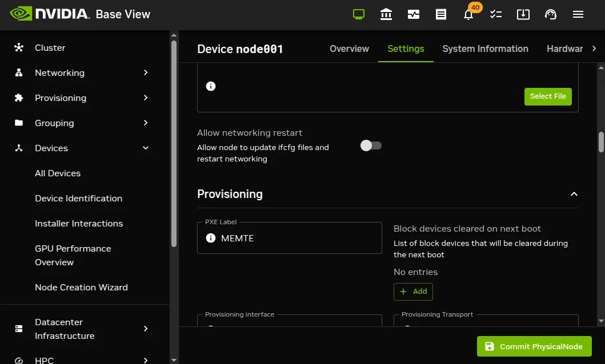Open the event list icon in header

tap(440, 15)
